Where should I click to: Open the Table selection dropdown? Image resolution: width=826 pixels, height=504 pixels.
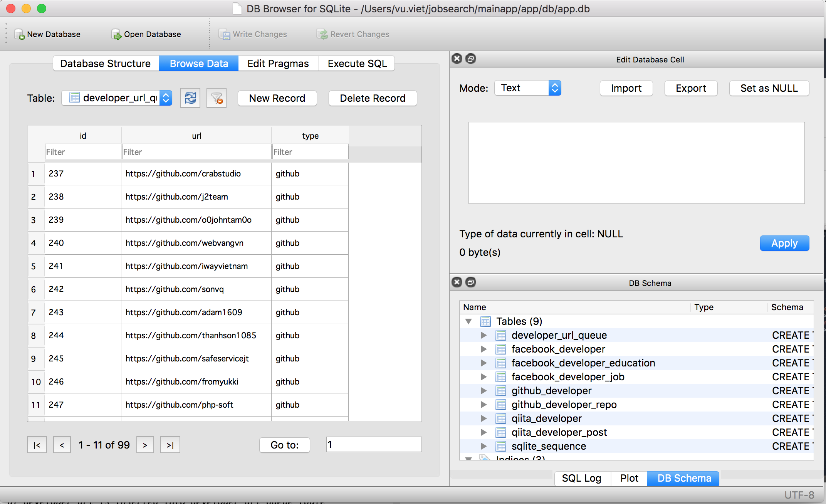(x=117, y=98)
